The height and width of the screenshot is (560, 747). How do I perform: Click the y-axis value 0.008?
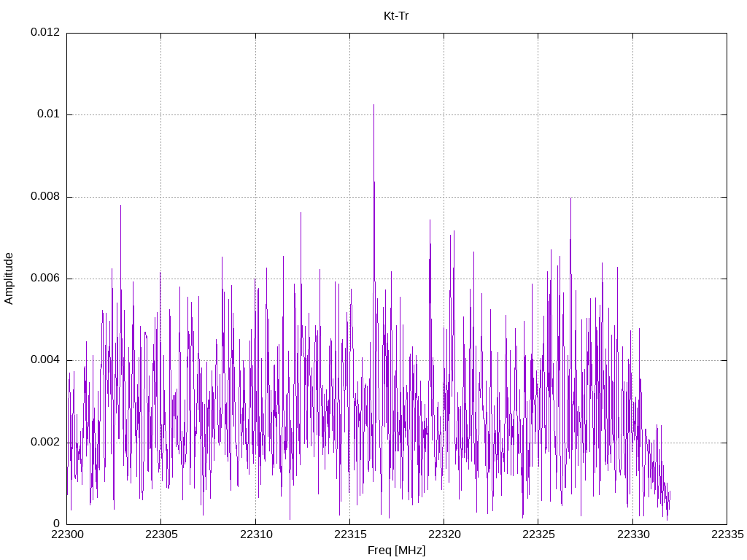tap(45, 197)
